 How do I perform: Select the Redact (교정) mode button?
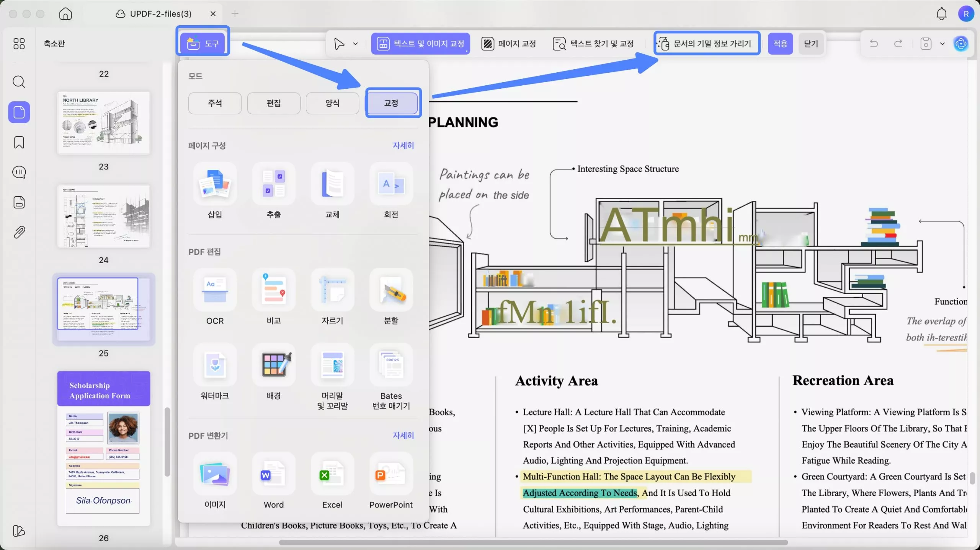click(392, 103)
